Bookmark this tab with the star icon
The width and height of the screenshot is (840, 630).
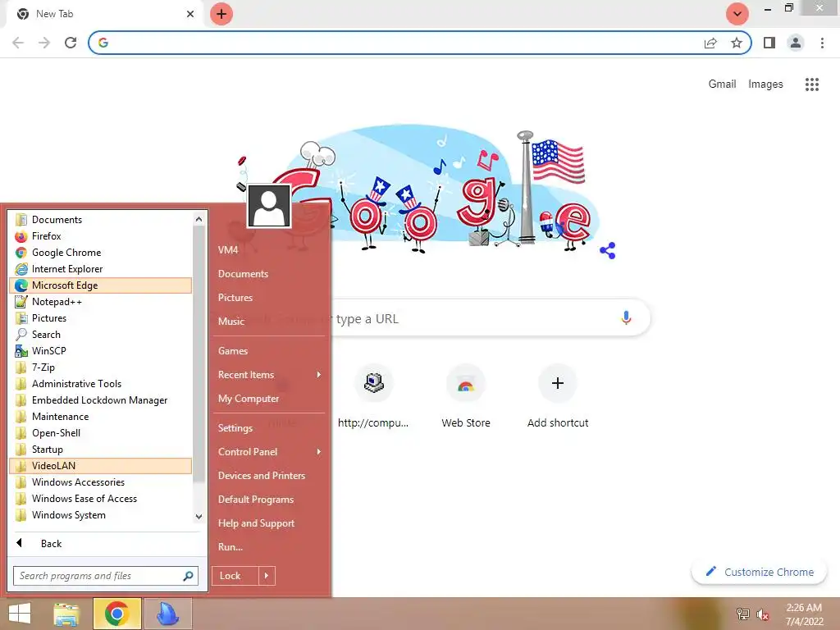(737, 43)
